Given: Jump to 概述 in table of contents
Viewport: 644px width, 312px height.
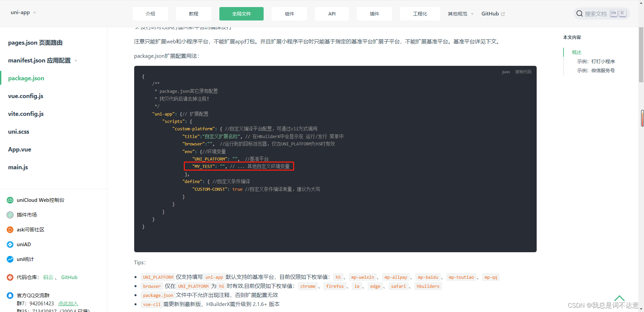Looking at the screenshot, I should coord(577,52).
